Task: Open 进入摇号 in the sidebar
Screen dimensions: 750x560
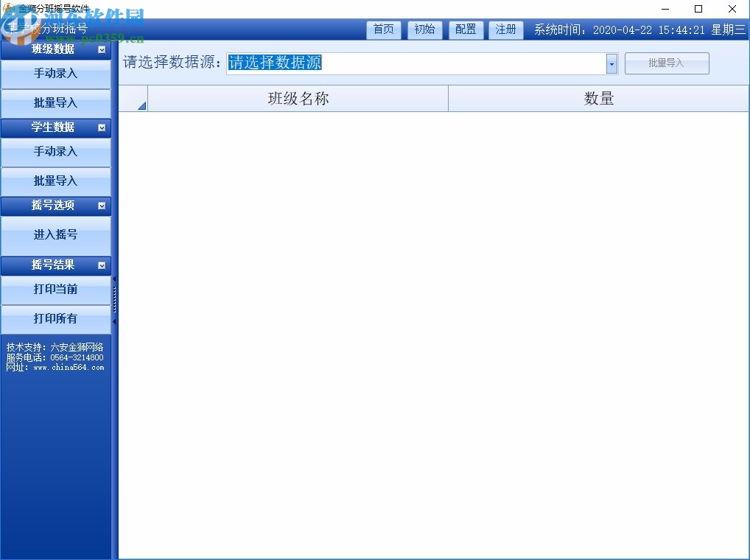Action: pos(55,235)
